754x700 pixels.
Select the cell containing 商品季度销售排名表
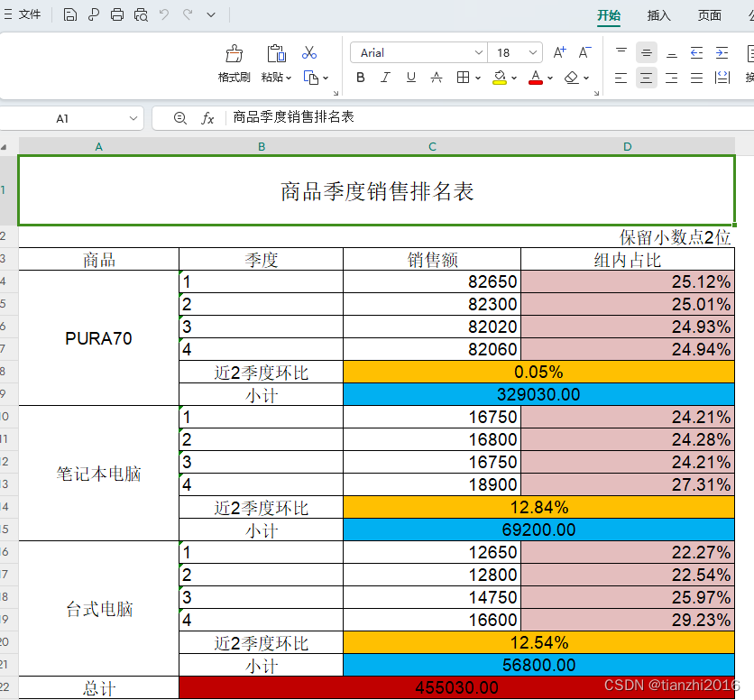379,189
